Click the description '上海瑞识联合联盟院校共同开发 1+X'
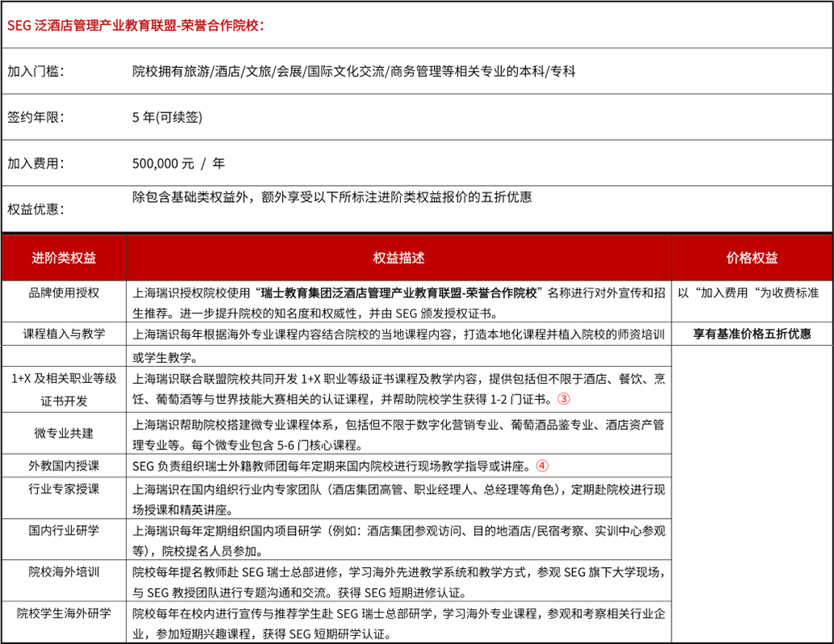Screen dimensions: 834x644 click(225, 379)
